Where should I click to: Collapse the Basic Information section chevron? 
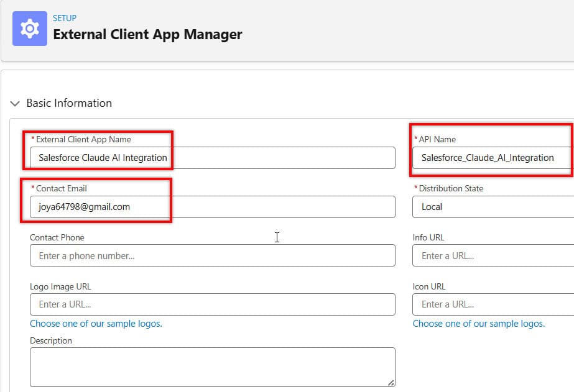[15, 104]
